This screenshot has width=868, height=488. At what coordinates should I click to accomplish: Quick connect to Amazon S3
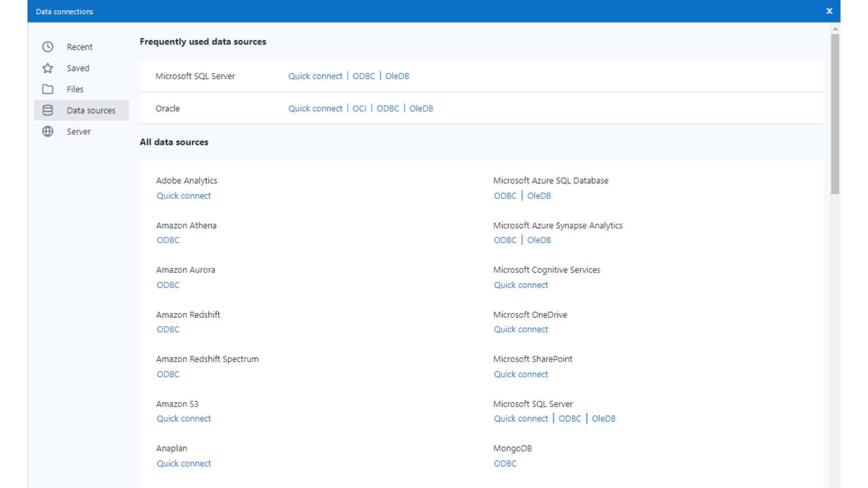[x=184, y=419]
